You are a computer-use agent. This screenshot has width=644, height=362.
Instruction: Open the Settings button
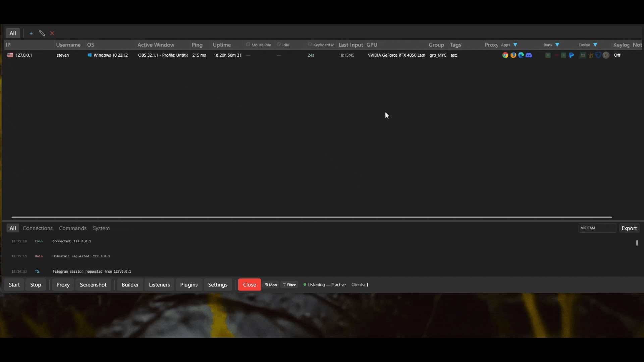[218, 285]
